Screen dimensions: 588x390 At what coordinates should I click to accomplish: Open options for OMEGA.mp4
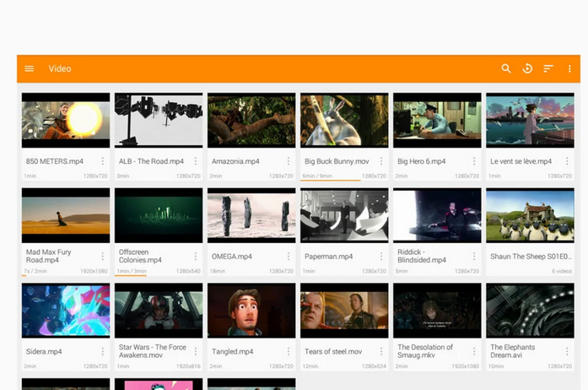click(289, 256)
